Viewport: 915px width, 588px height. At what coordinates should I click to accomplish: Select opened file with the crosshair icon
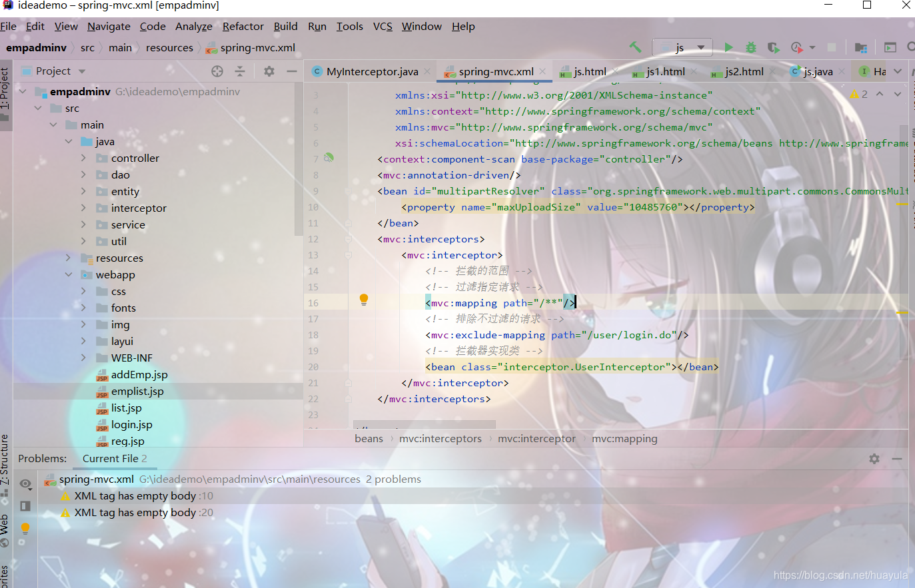coord(217,71)
